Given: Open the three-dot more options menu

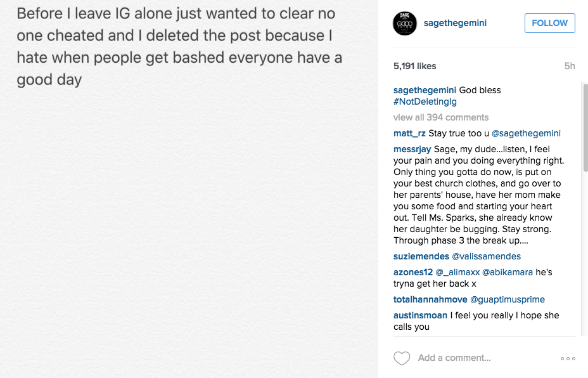Looking at the screenshot, I should (x=568, y=358).
